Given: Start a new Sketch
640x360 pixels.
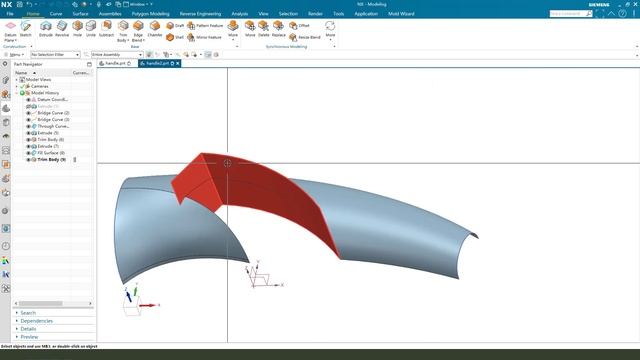Looking at the screenshot, I should (x=25, y=29).
